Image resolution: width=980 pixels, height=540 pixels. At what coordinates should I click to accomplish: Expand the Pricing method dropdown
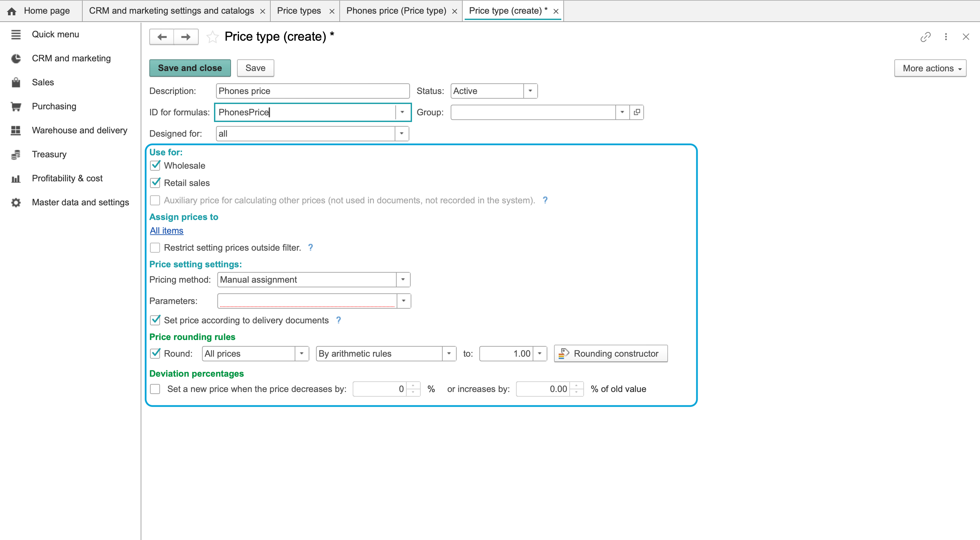(403, 280)
